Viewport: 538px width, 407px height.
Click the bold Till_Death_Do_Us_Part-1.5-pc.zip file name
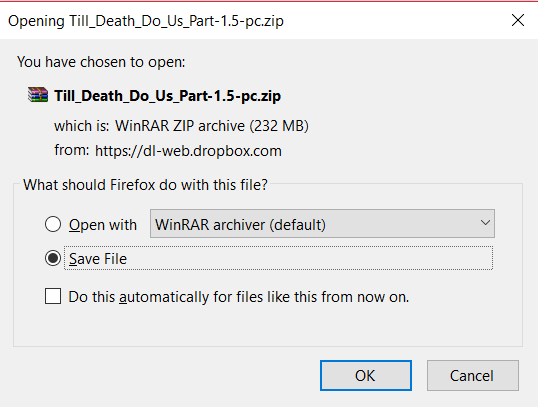tap(167, 96)
